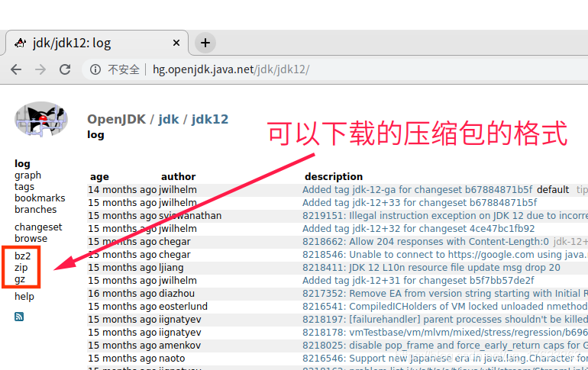Click the 'author' column header
This screenshot has height=370, width=588.
[x=178, y=177]
